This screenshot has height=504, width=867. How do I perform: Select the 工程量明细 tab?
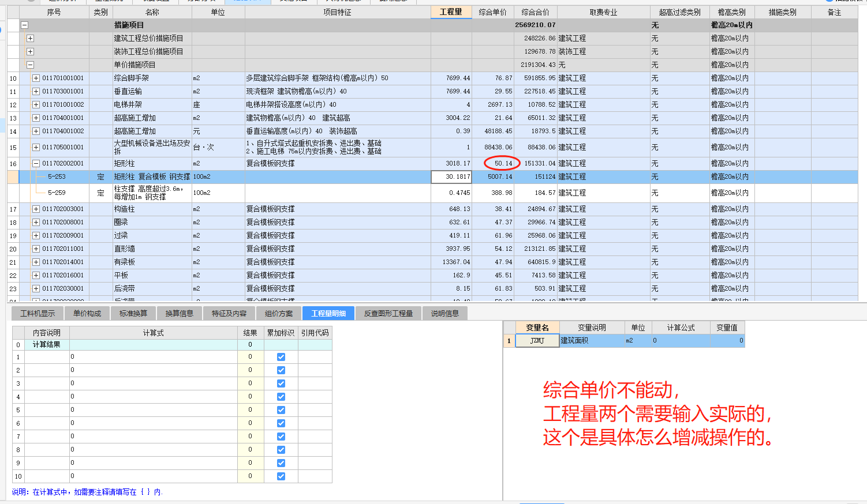click(328, 313)
